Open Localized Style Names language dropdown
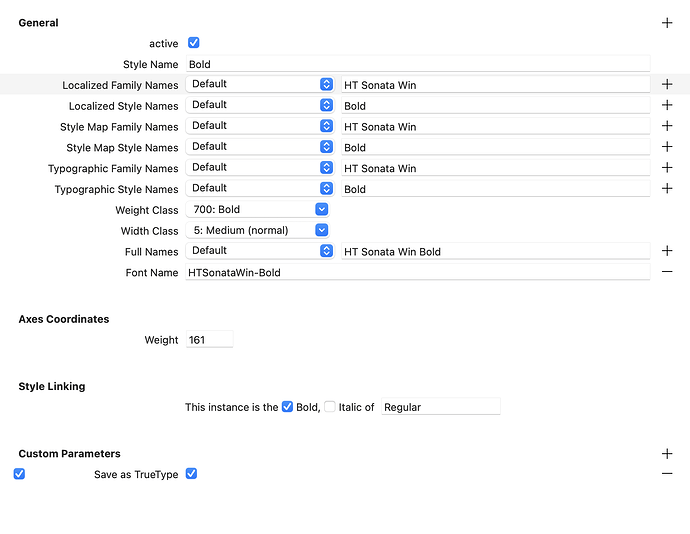Viewport: 690px width, 534px height. click(260, 105)
